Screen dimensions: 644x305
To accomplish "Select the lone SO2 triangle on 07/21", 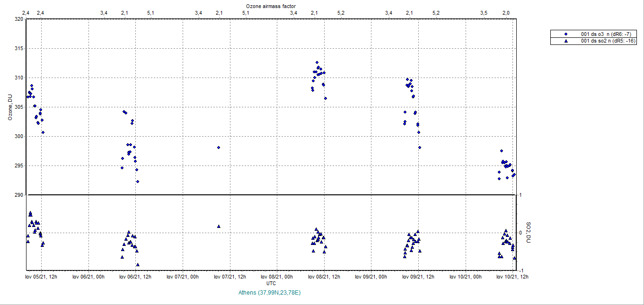I will pyautogui.click(x=219, y=226).
